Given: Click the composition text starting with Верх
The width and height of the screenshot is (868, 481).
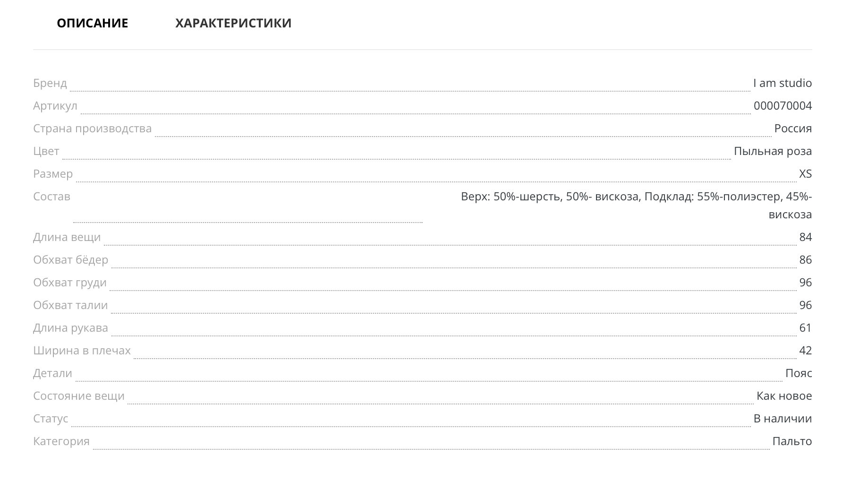Looking at the screenshot, I should pos(636,197).
